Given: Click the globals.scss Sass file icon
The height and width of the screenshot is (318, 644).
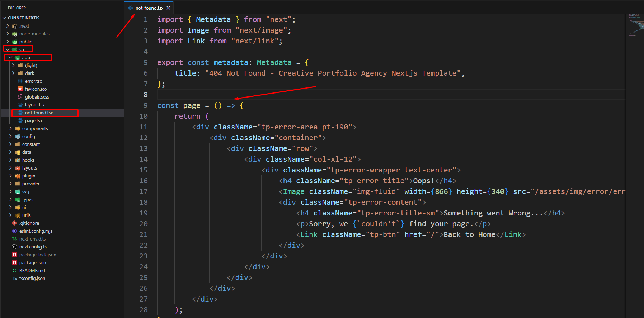Looking at the screenshot, I should (20, 97).
